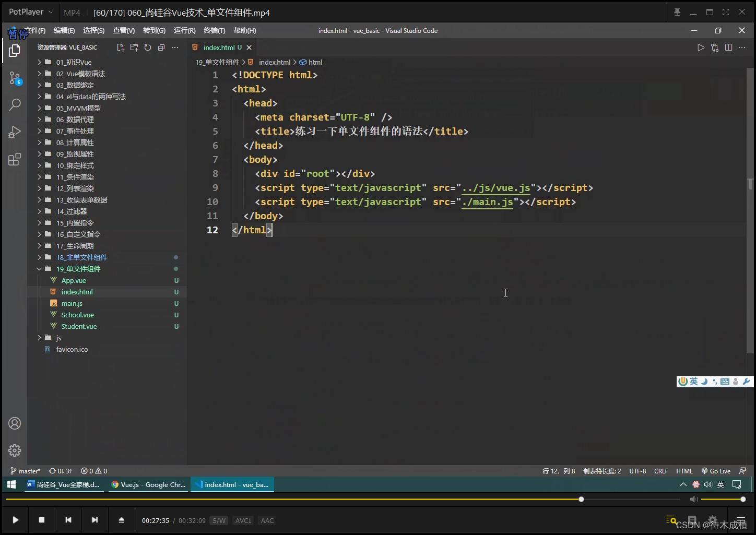Open the Run and Debug view
756x535 pixels.
(x=15, y=132)
